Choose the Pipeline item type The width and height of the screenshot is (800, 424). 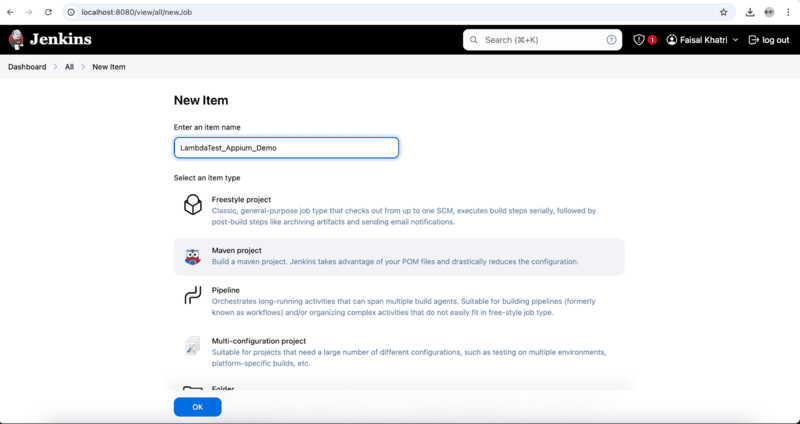[x=399, y=301]
